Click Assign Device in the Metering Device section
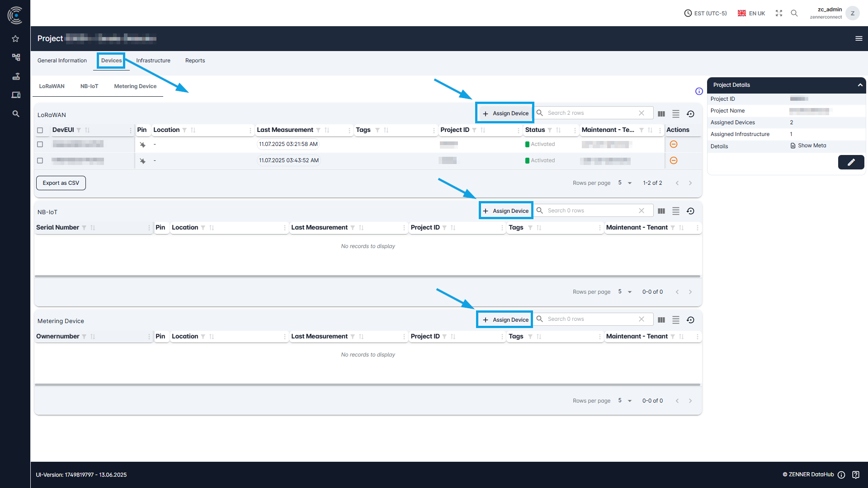 pos(504,319)
